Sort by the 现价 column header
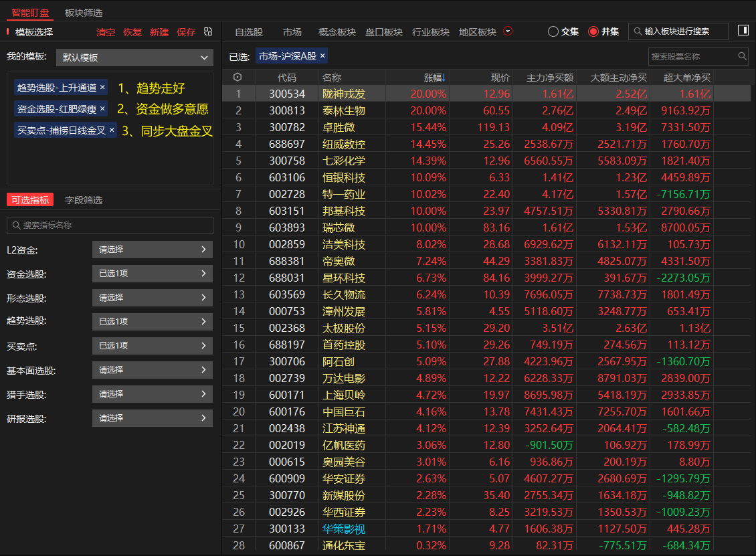The height and width of the screenshot is (556, 756). [500, 78]
